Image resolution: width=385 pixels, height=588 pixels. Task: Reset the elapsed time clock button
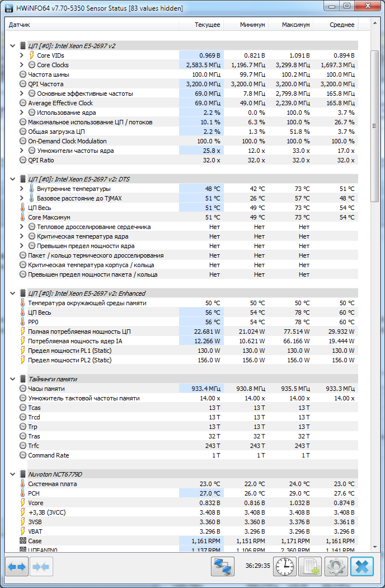point(285,567)
